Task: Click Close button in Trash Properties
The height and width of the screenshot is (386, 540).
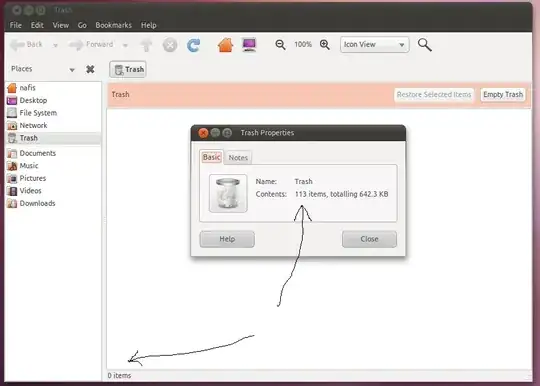Action: pos(370,239)
